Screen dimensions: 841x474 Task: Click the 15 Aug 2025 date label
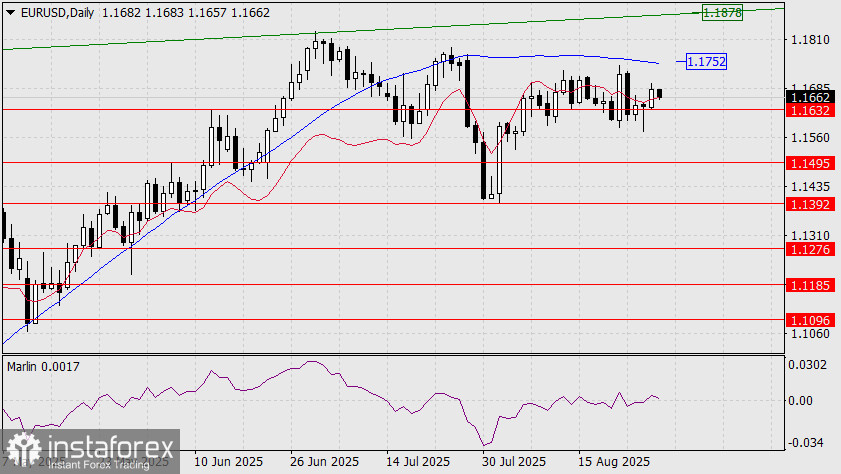613,462
